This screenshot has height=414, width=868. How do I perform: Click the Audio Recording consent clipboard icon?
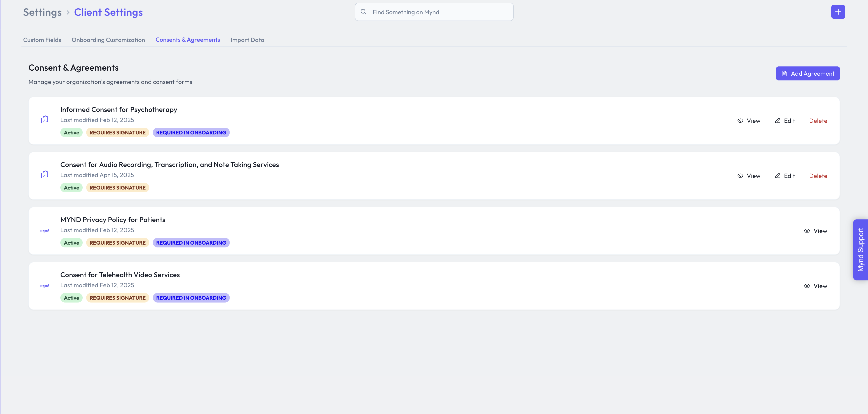click(44, 174)
